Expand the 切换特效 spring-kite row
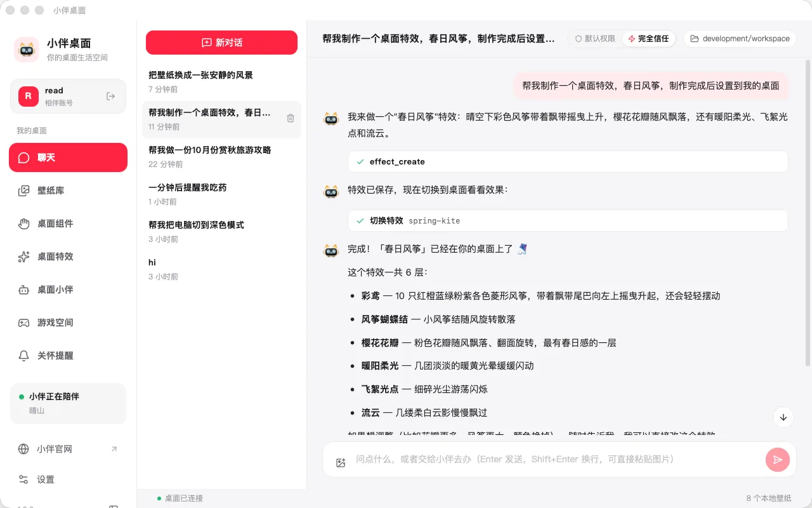The height and width of the screenshot is (508, 812). [568, 220]
